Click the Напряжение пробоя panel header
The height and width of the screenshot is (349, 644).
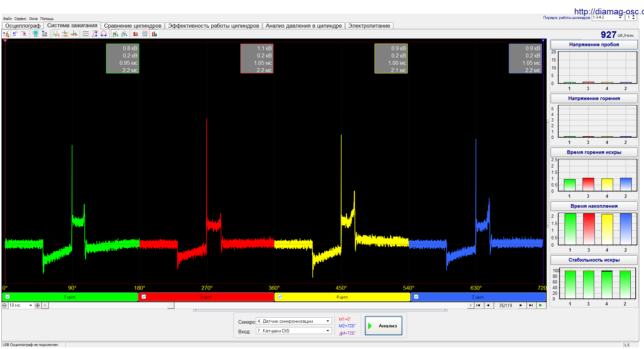594,45
